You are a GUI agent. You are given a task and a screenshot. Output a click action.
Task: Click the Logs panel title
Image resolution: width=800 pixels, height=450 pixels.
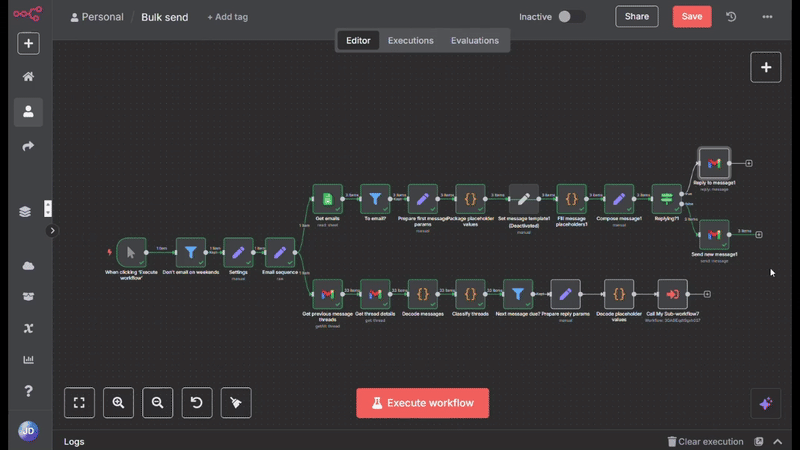tap(74, 441)
